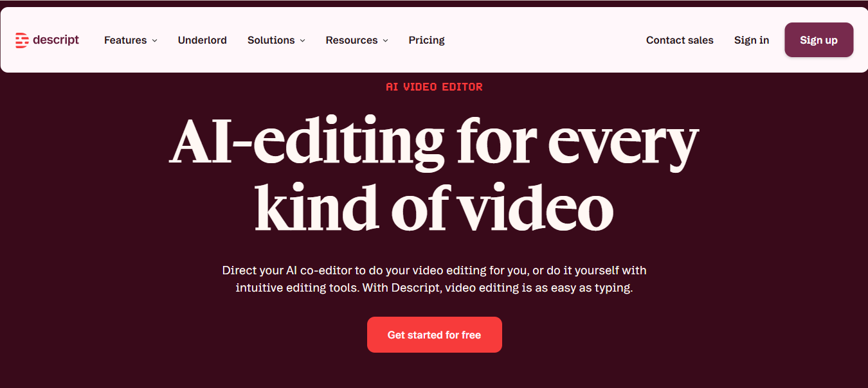
Task: Open the Features dropdown menu
Action: click(x=131, y=40)
